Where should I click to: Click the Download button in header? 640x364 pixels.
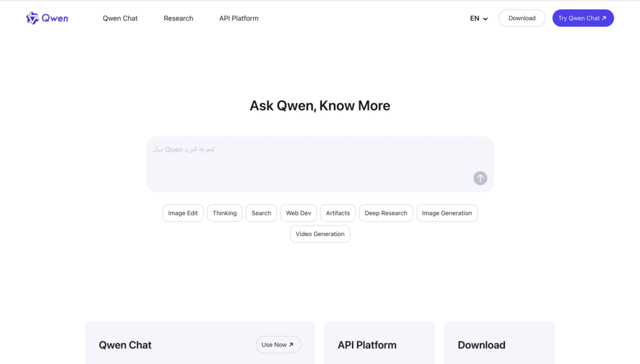[x=521, y=18]
